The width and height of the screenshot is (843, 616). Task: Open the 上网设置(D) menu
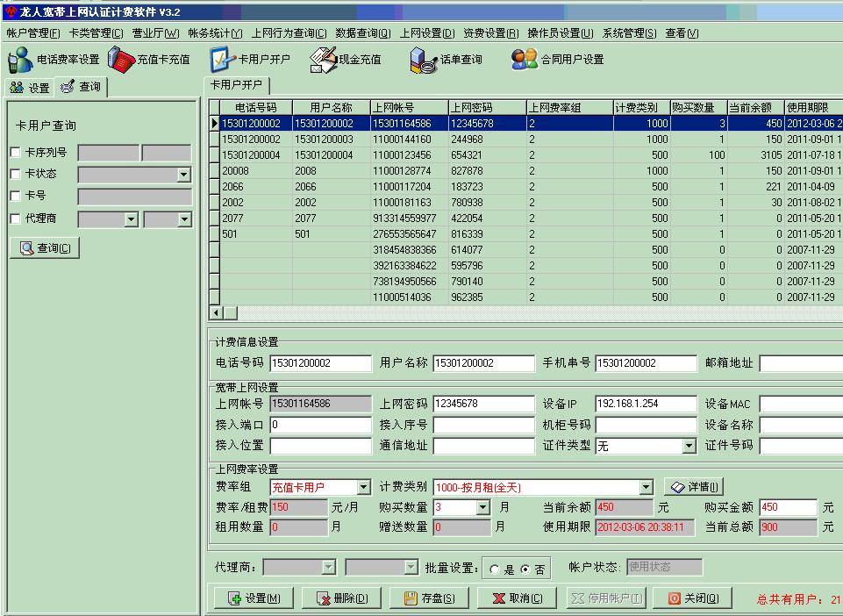(427, 33)
